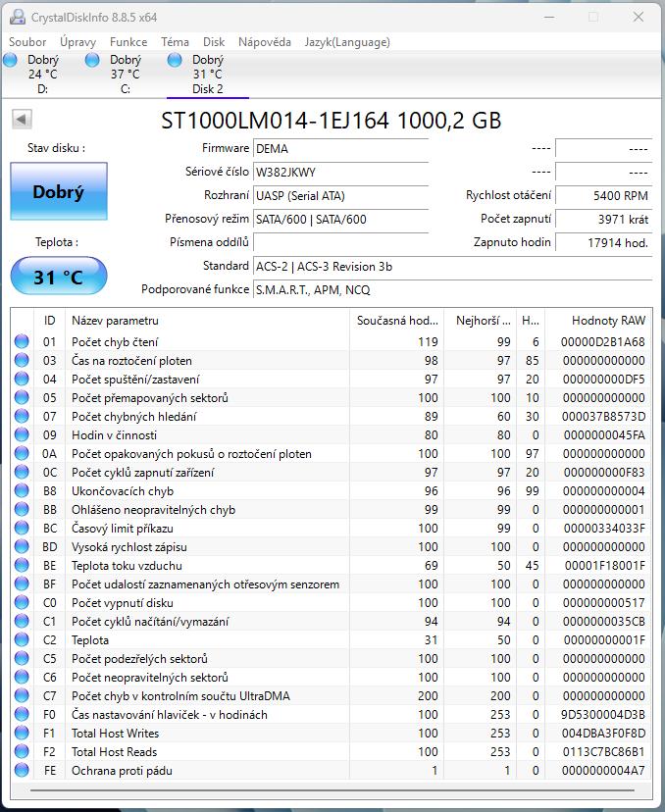The width and height of the screenshot is (665, 812).
Task: Click status icon for Počet vypnutí disku
Action: point(22,602)
